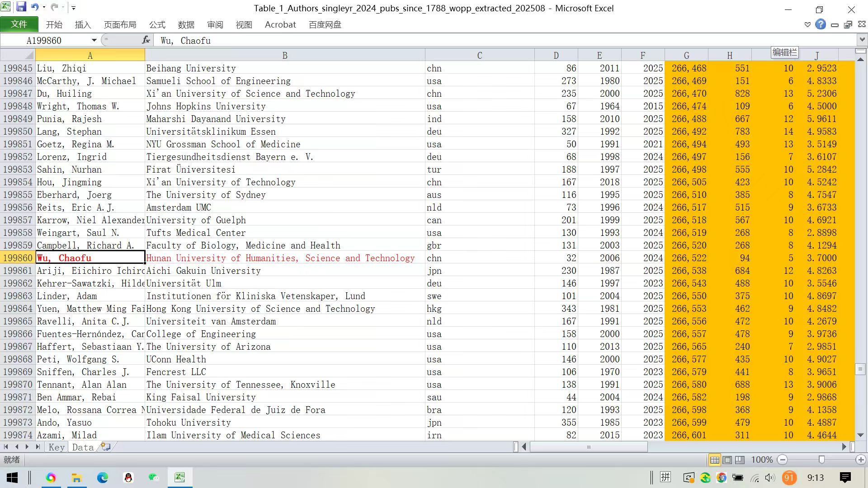Click the Insert Worksheet icon beside Data tab
Image resolution: width=868 pixels, height=488 pixels.
(106, 447)
